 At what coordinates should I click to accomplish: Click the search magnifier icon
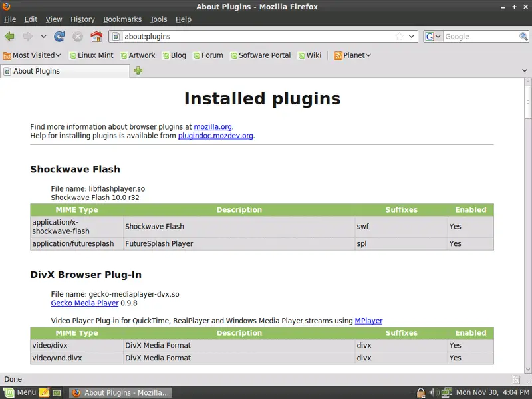click(523, 37)
